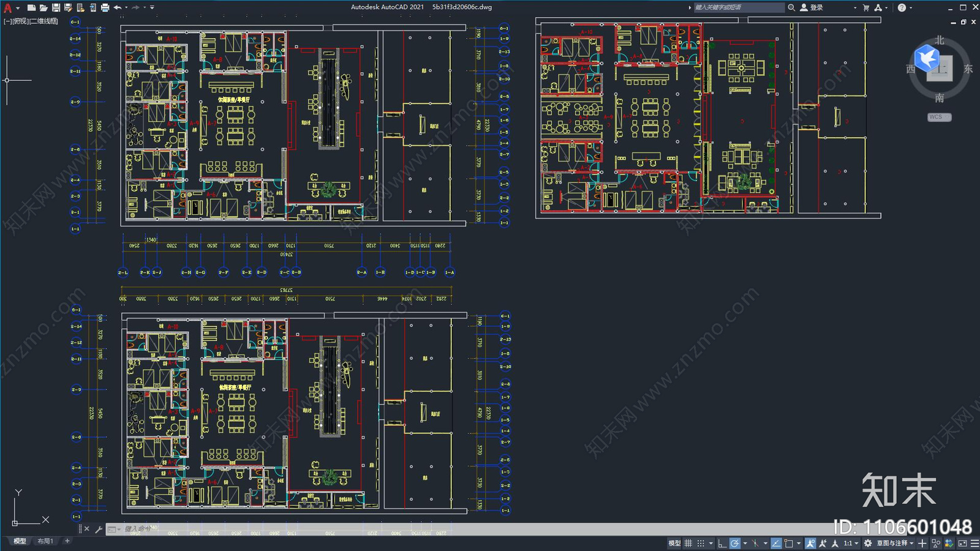Screen dimensions: 980x551
Task: Toggle 2D object snap in status bar
Action: [x=789, y=543]
